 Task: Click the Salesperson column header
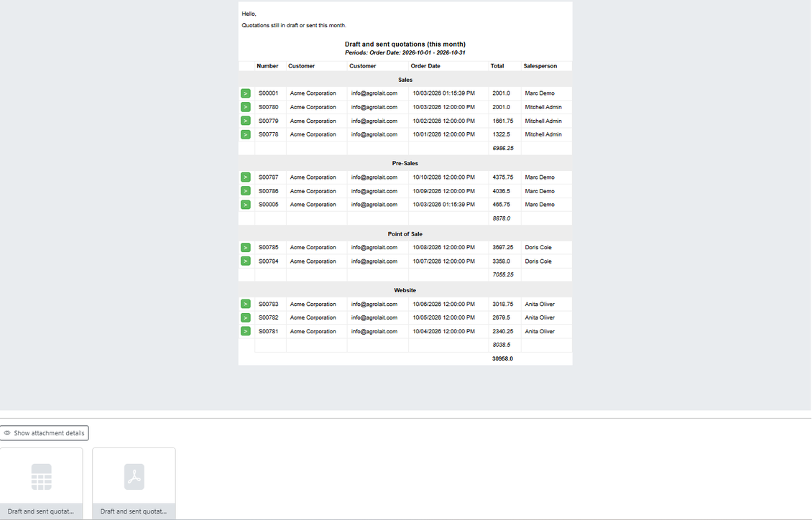click(540, 66)
